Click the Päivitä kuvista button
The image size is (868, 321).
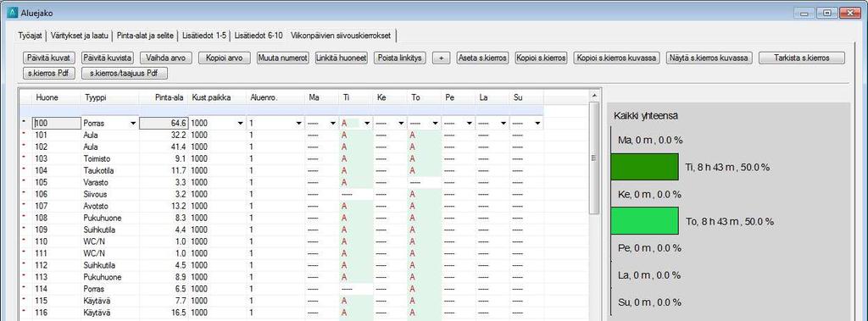108,58
